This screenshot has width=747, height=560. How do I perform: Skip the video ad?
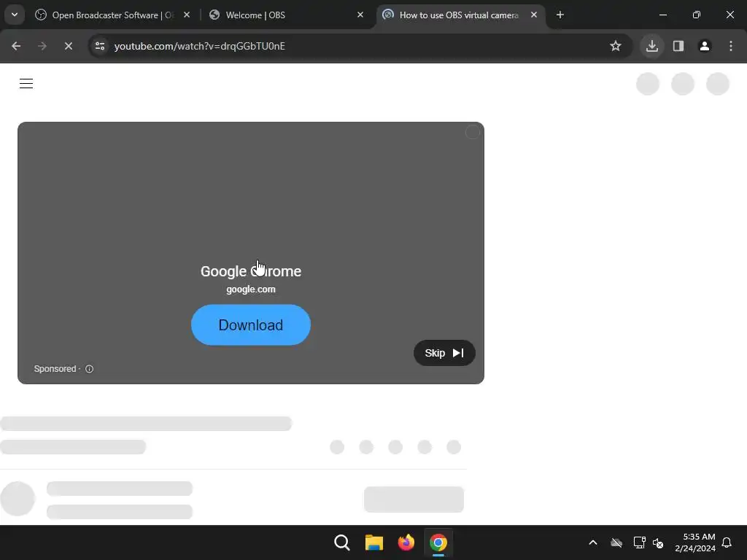click(444, 353)
